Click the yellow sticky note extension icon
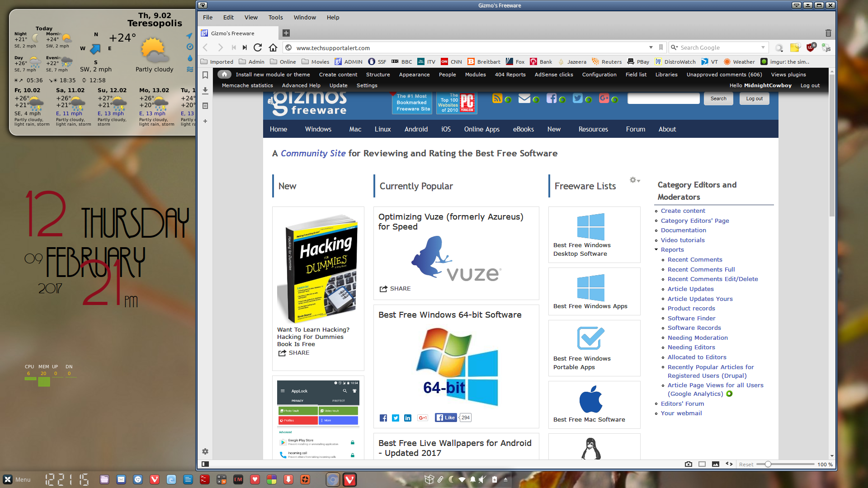Image resolution: width=868 pixels, height=488 pixels. point(795,47)
